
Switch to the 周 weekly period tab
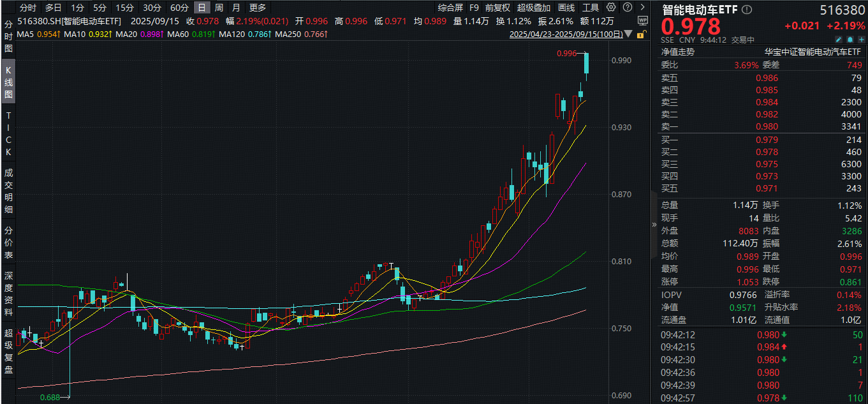[x=219, y=8]
